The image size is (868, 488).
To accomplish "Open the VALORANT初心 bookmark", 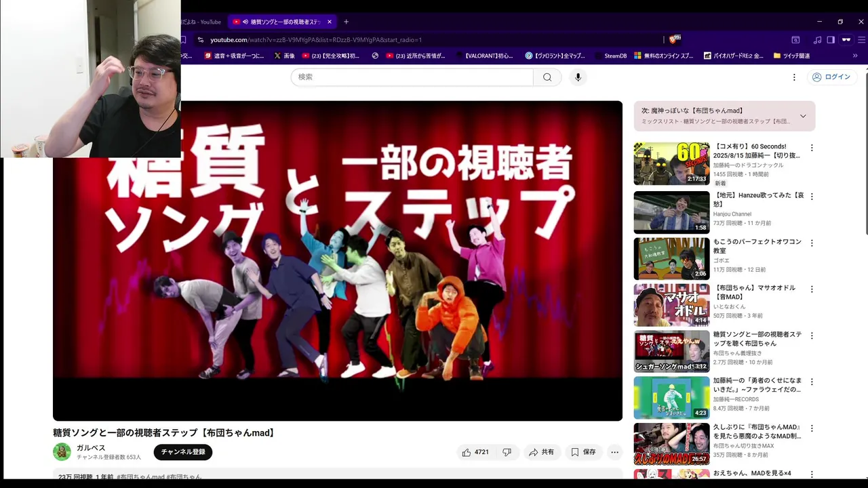I will 485,56.
